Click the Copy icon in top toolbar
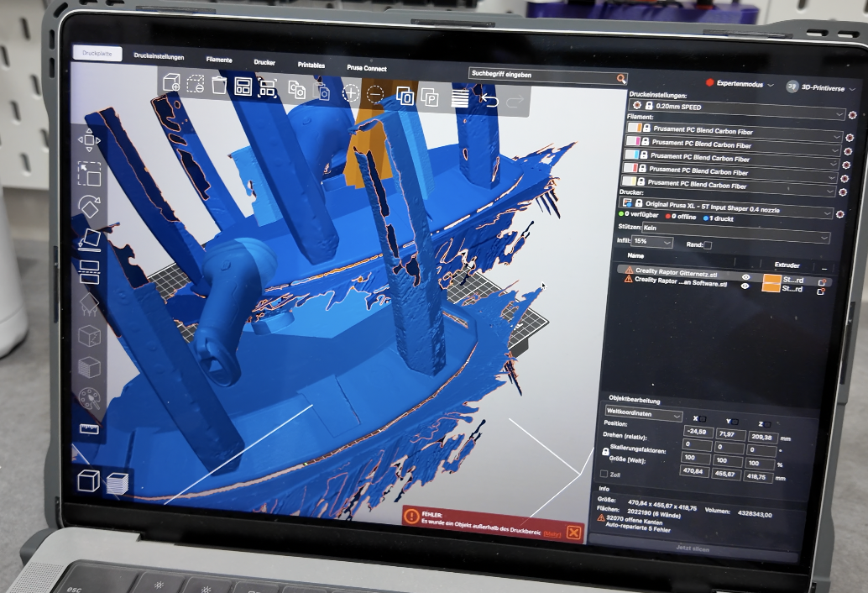 pos(296,90)
